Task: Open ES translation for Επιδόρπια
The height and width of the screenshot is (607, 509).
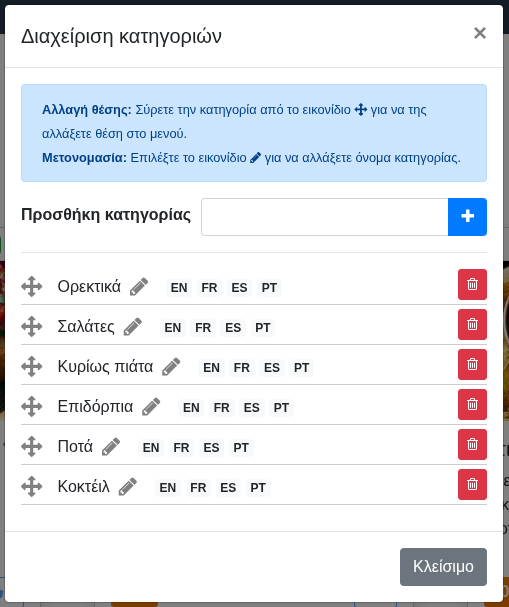Action: pyautogui.click(x=252, y=408)
